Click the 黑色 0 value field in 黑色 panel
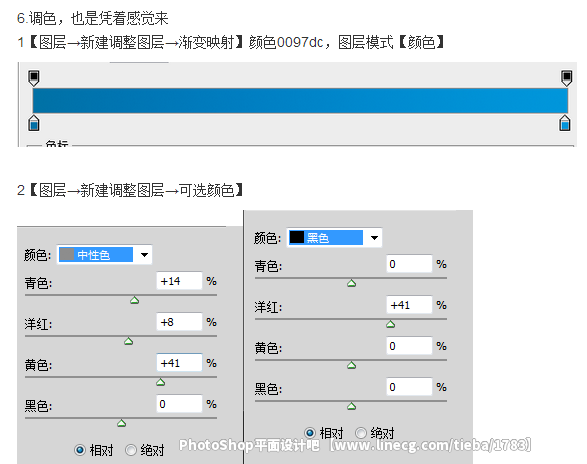587x464 pixels. click(409, 387)
